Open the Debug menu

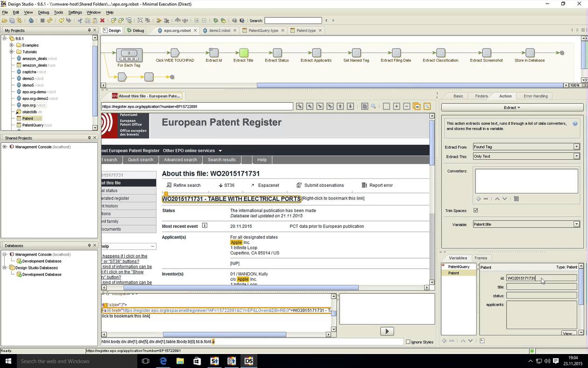click(43, 12)
